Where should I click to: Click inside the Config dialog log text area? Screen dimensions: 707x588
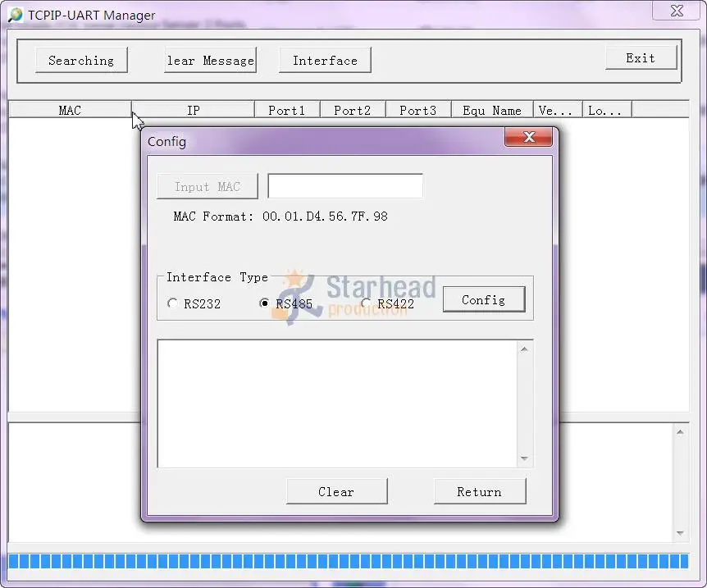337,404
